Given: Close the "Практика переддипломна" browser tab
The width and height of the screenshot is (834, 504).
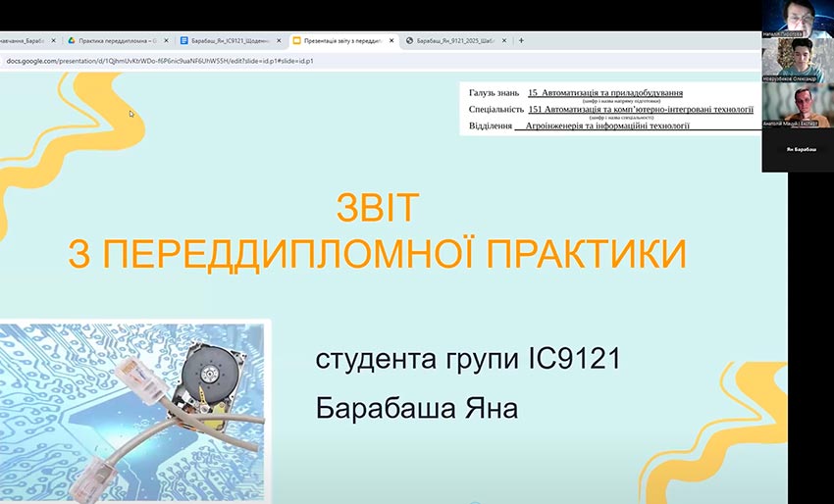Looking at the screenshot, I should point(167,40).
